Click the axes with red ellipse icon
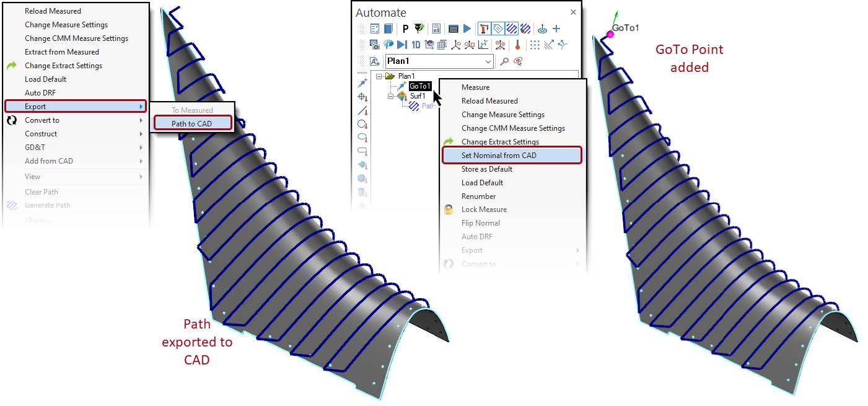Image resolution: width=868 pixels, height=406 pixels. (x=456, y=45)
